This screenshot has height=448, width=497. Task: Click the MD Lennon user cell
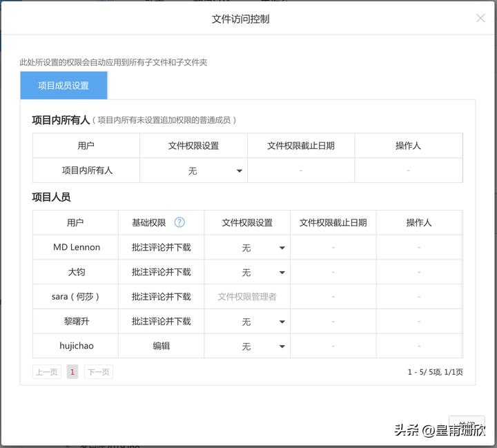point(76,247)
